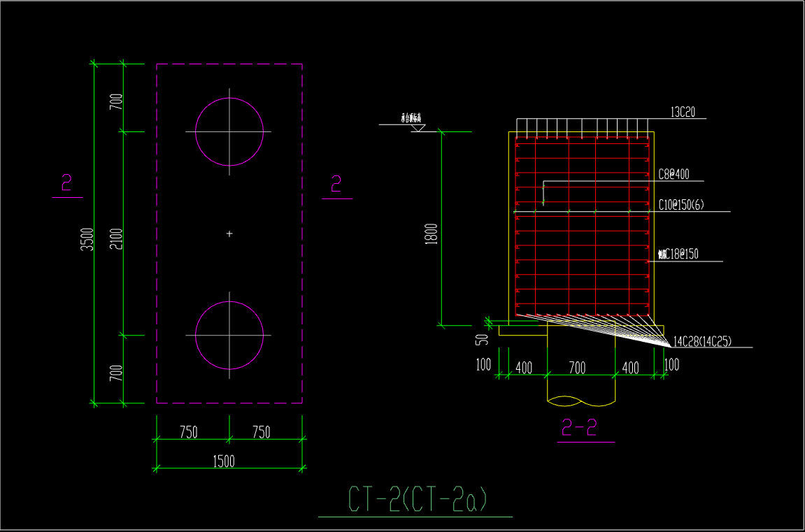Click the CT-2(CT-2a) drawing title
Viewport: 805px width, 532px height.
click(x=418, y=500)
